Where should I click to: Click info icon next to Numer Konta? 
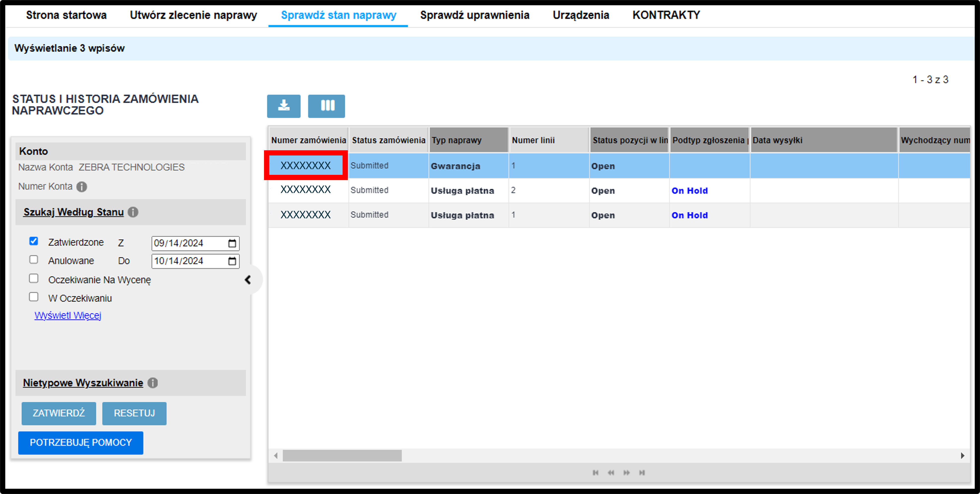(x=81, y=187)
